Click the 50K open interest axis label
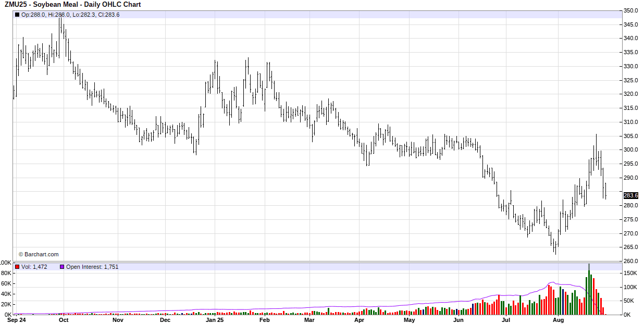The image size is (644, 336). 629,301
